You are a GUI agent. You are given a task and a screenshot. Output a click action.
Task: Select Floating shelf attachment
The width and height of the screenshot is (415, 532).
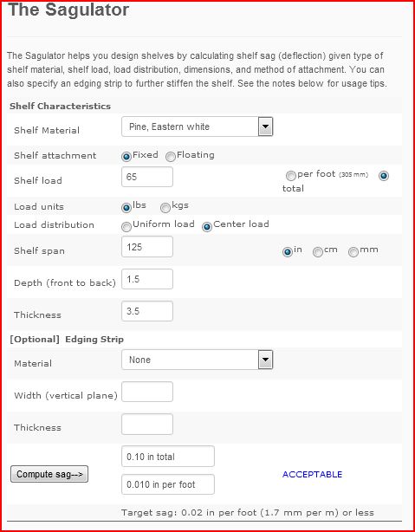[x=171, y=157]
